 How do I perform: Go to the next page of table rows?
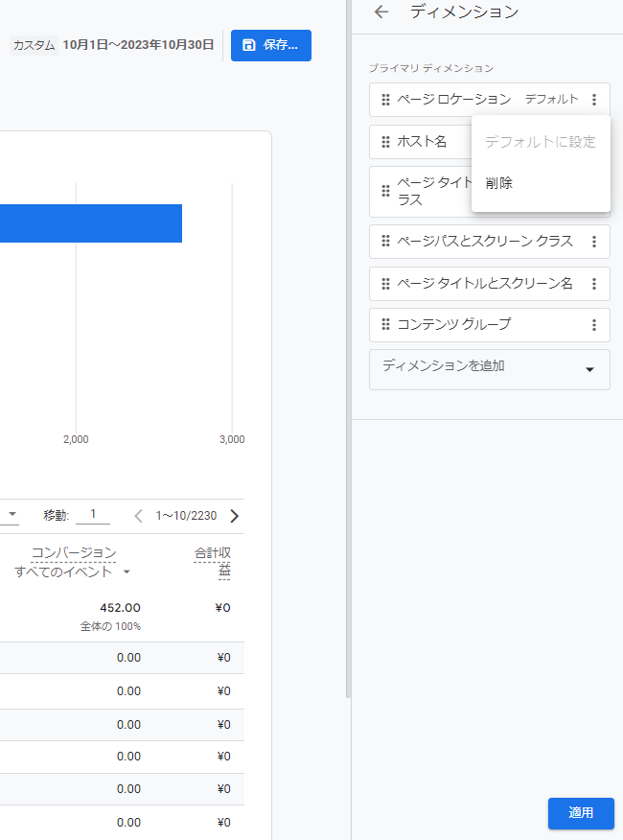[x=234, y=516]
